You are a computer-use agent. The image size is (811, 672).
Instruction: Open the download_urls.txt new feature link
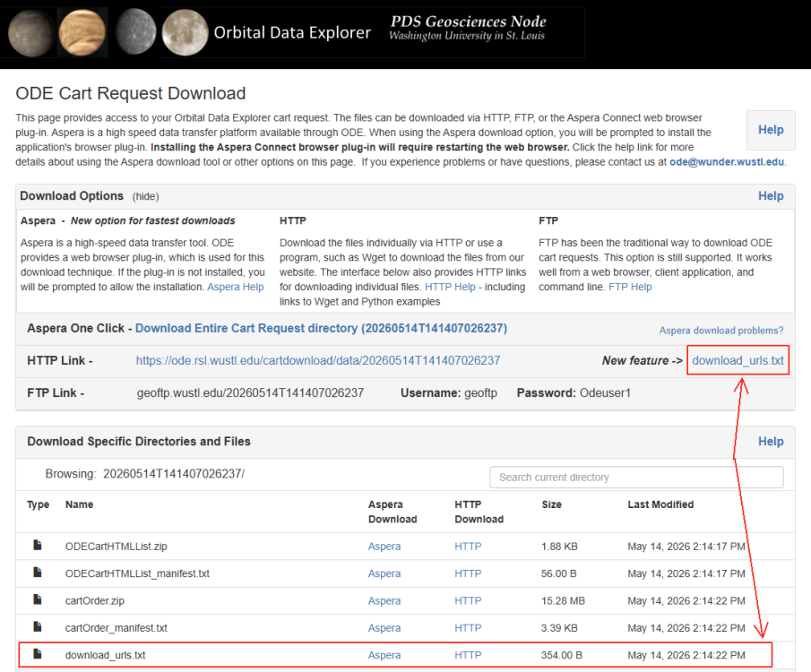[738, 360]
